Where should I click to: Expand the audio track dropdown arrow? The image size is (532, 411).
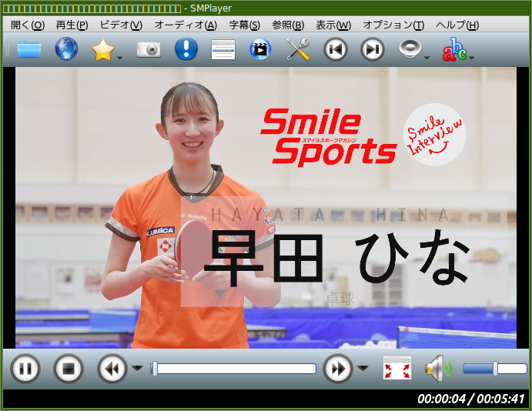(x=427, y=58)
